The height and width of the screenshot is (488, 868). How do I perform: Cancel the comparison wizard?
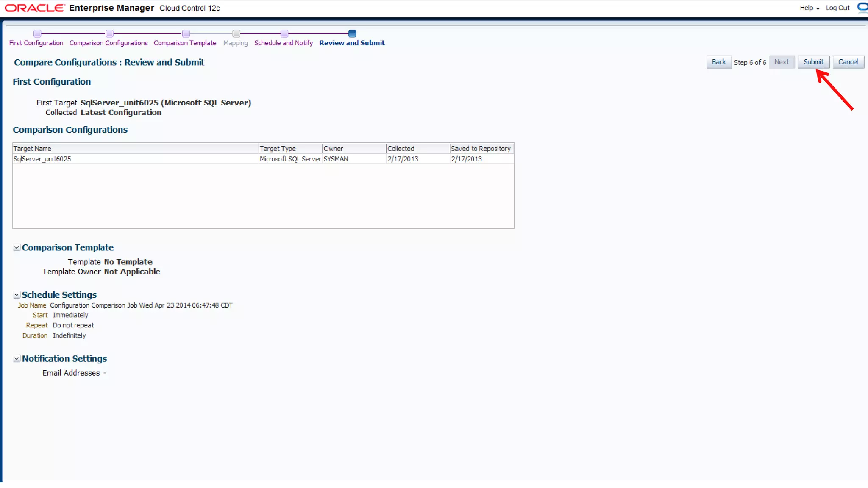(848, 62)
